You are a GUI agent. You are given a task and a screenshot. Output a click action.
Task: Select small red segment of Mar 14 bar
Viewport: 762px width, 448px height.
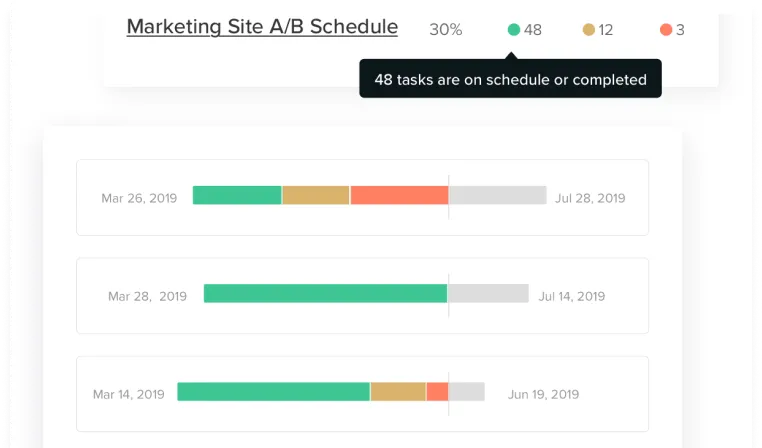tap(437, 392)
